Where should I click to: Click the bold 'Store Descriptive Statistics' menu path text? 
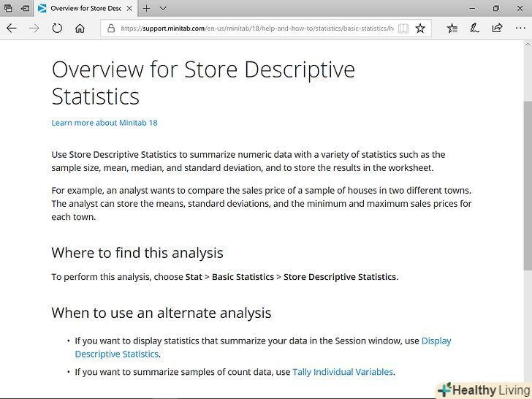[340, 277]
